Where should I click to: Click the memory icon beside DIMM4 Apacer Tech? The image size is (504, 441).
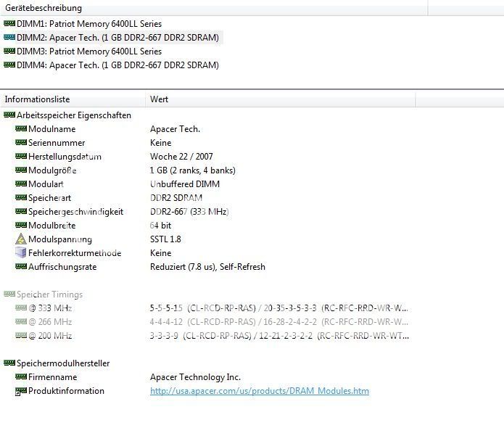(9, 65)
